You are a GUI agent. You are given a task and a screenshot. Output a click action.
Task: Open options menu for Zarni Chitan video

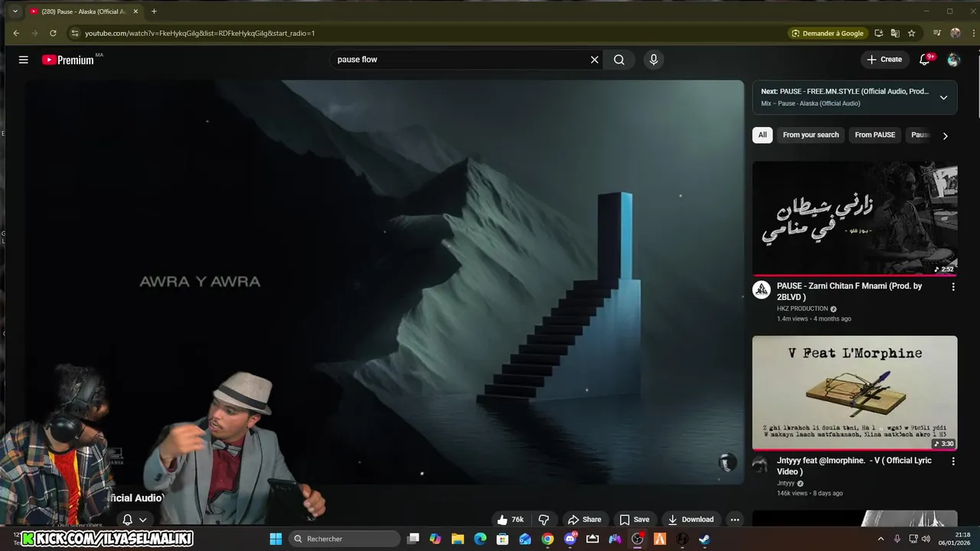pyautogui.click(x=953, y=287)
